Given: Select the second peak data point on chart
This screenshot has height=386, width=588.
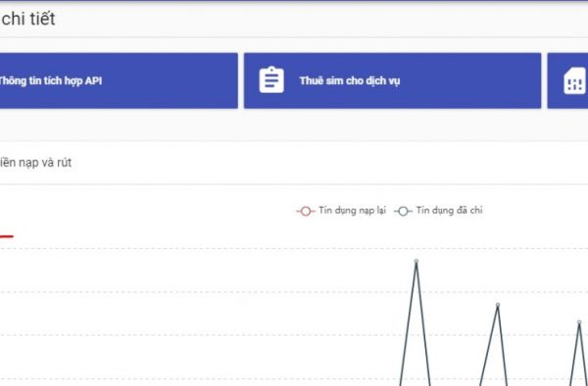Looking at the screenshot, I should pos(498,305).
